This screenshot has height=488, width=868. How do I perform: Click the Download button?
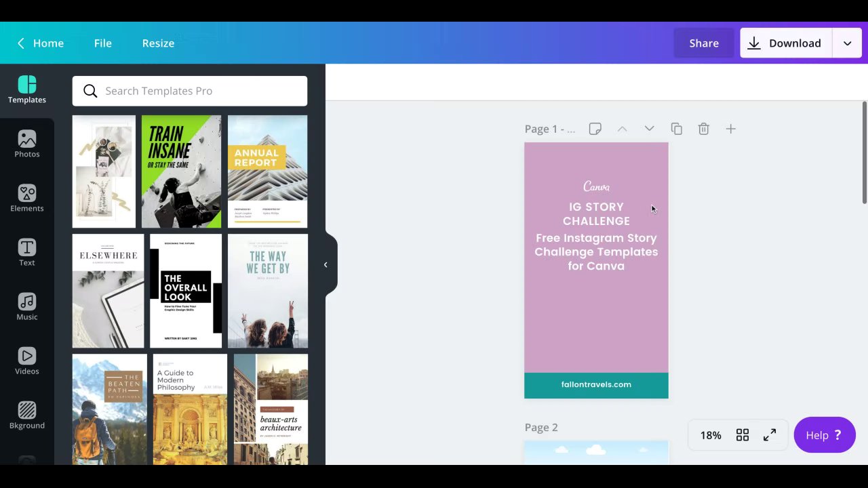pyautogui.click(x=786, y=43)
